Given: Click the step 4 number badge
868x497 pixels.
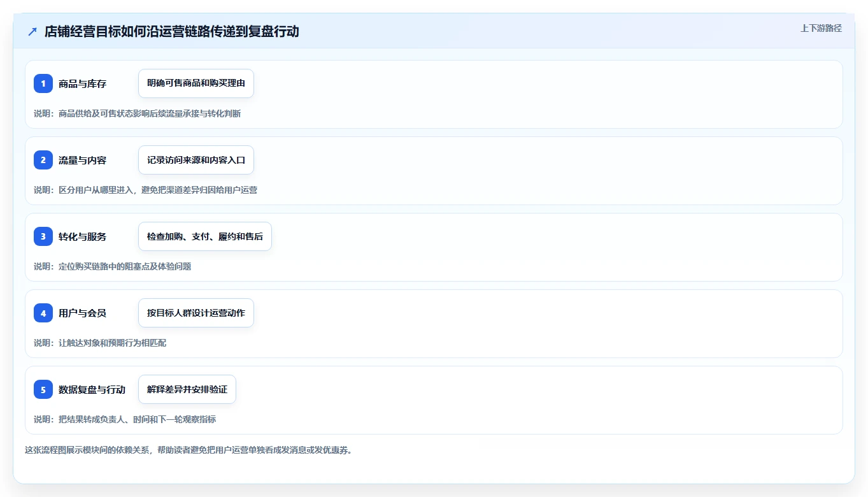Looking at the screenshot, I should pos(43,313).
